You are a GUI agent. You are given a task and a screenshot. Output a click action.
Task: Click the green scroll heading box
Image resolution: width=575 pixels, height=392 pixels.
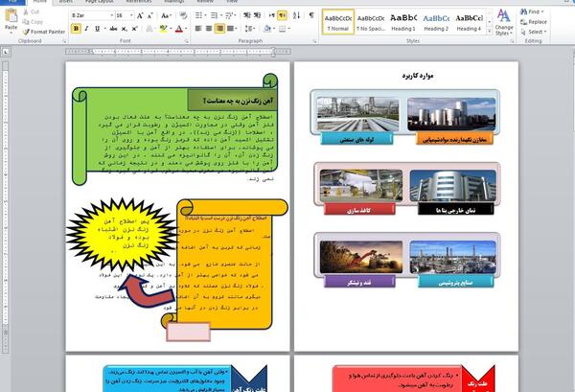coord(232,100)
